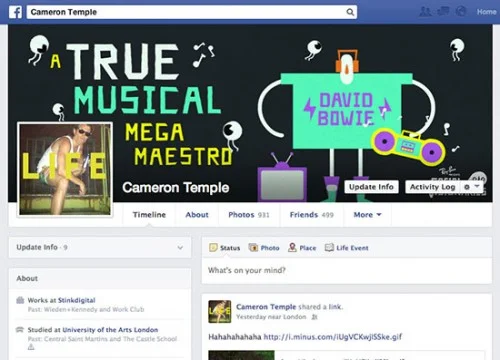Open Cameron Temple name link in post

[266, 307]
